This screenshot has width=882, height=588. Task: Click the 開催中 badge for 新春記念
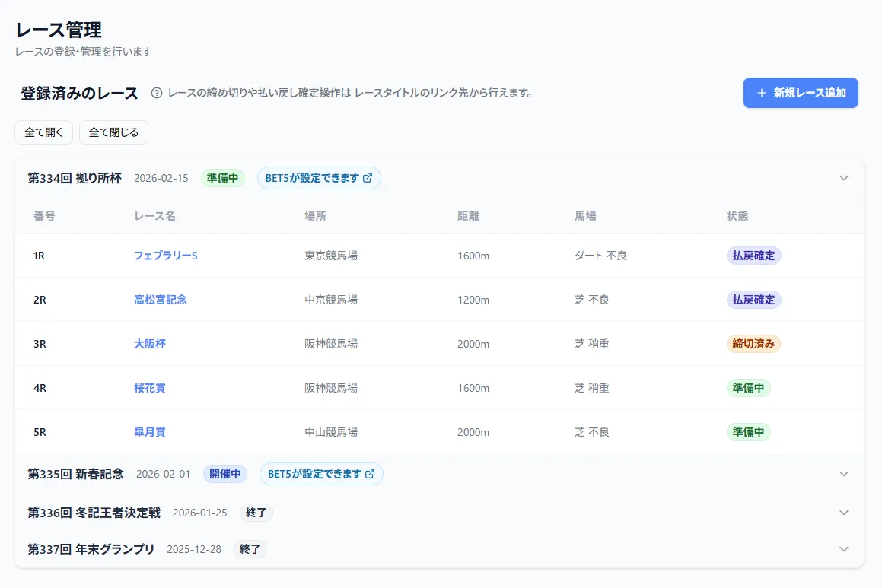[225, 473]
